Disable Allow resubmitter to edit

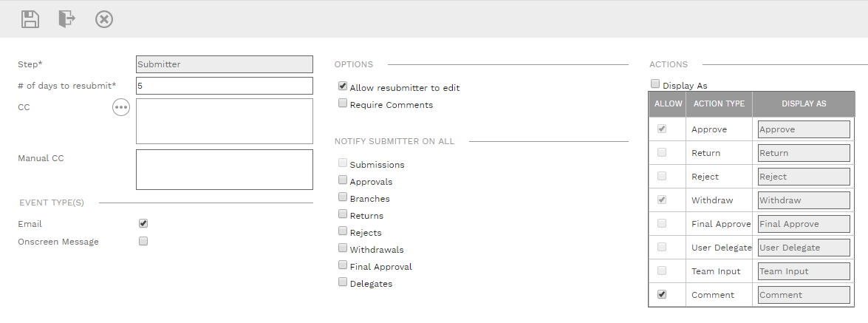pyautogui.click(x=343, y=86)
